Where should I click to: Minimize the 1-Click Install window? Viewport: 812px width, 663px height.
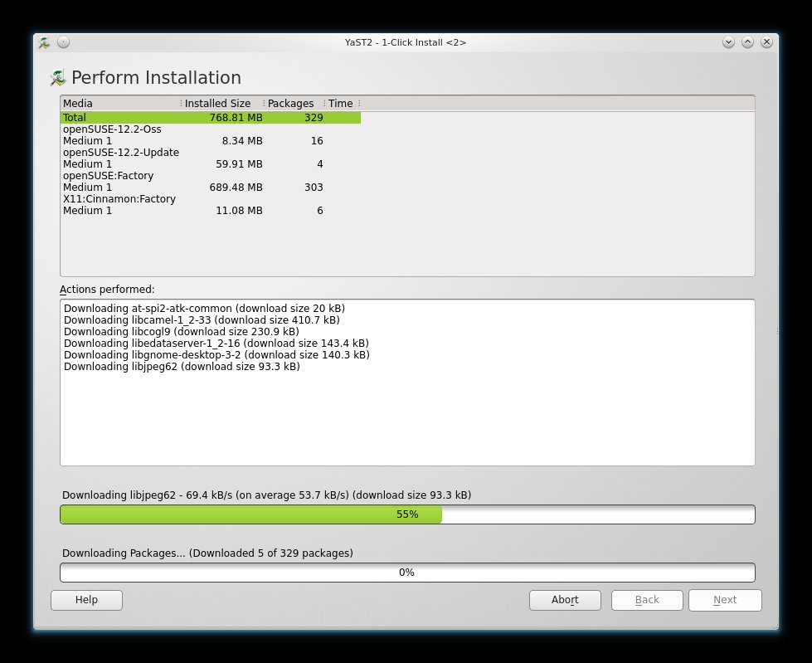click(728, 42)
